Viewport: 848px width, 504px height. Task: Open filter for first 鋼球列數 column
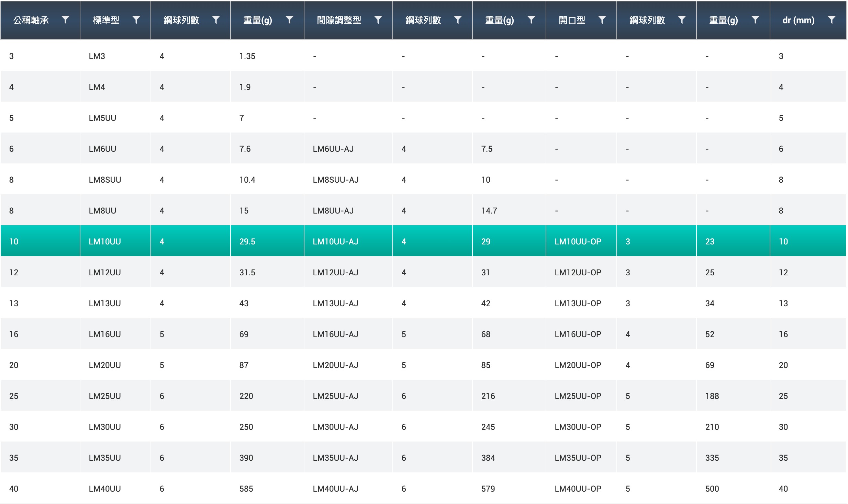click(x=216, y=20)
